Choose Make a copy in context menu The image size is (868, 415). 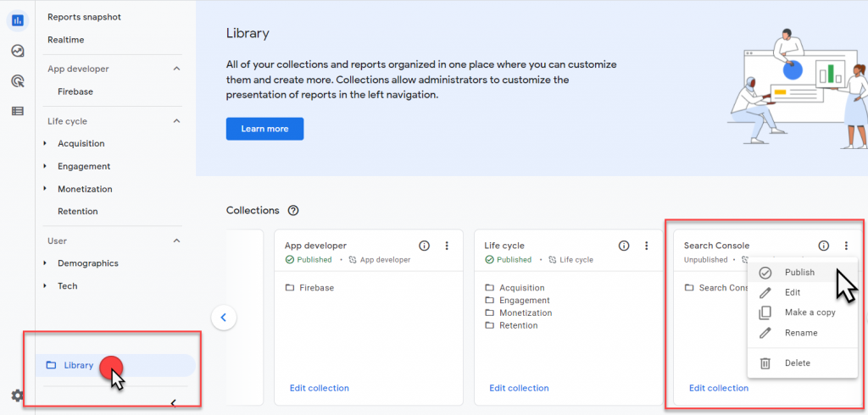click(x=810, y=313)
